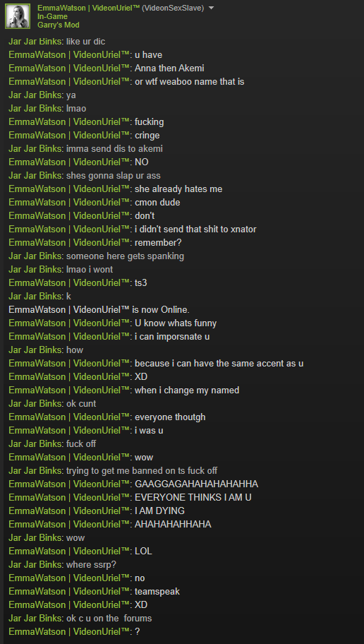The image size is (364, 644).
Task: Click the In-Game status text
Action: coord(52,16)
